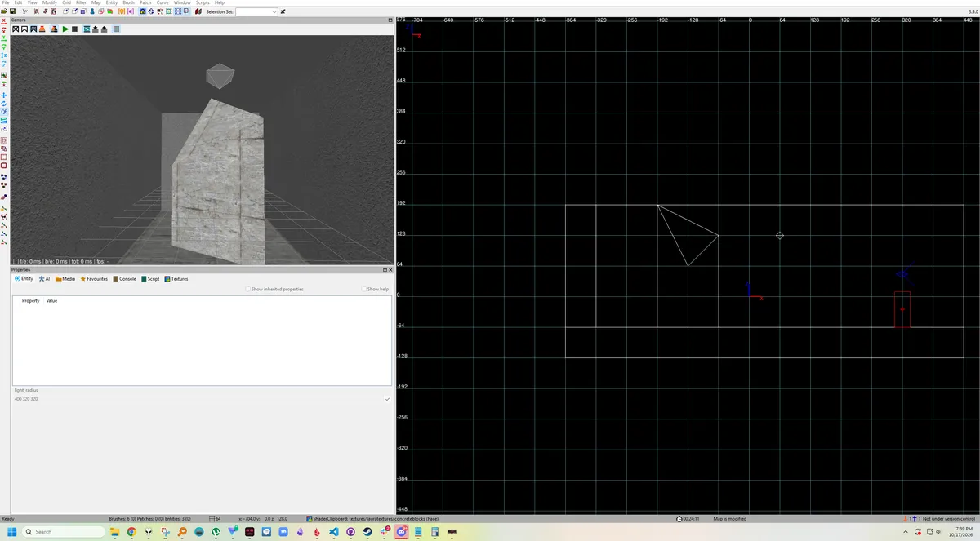Switch to the Media tab

[65, 279]
